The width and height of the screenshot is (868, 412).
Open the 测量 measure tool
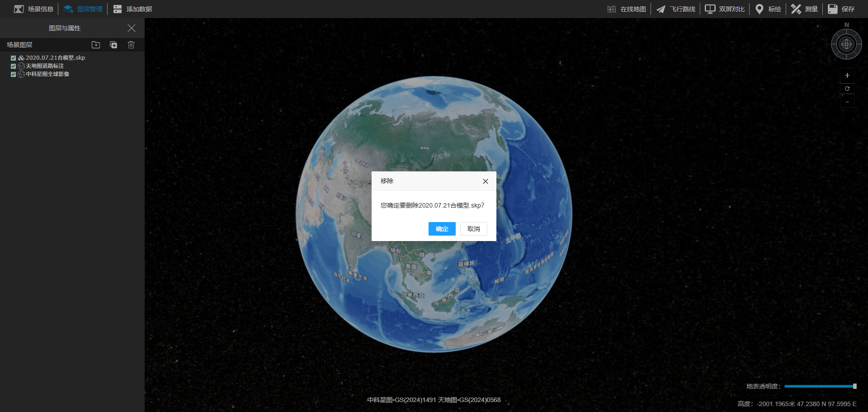[804, 9]
